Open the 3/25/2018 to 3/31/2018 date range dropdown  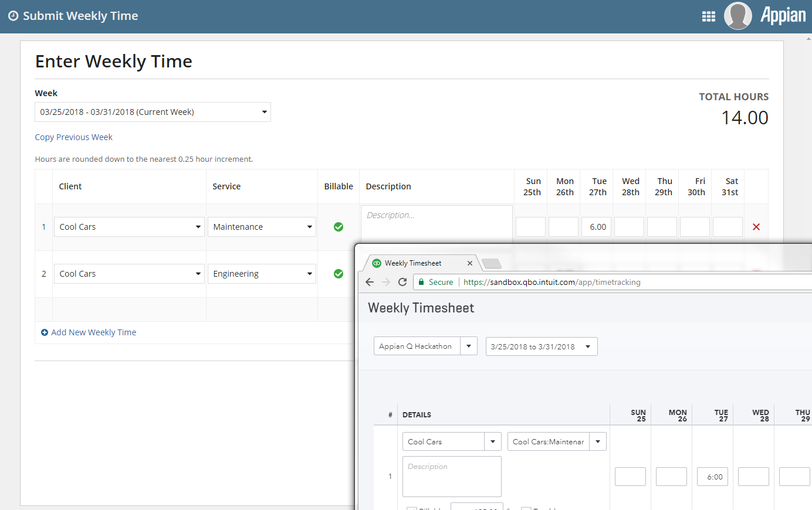click(x=542, y=346)
